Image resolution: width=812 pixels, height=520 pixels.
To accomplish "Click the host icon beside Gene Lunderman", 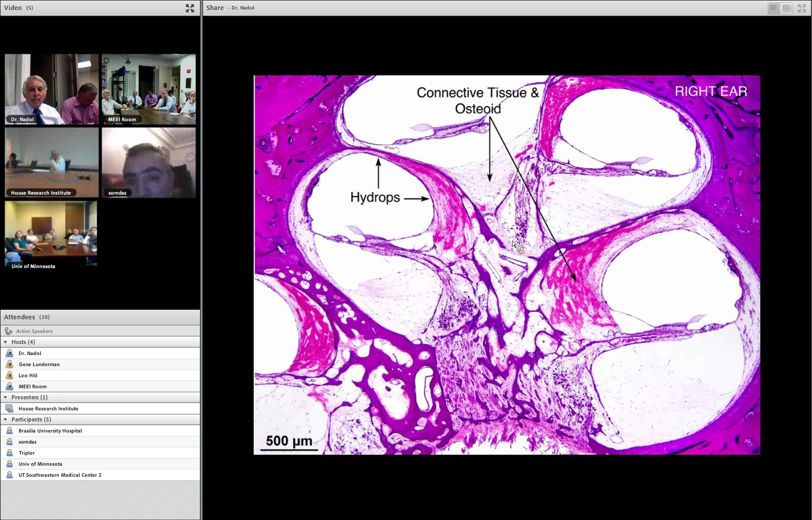I will 9,364.
